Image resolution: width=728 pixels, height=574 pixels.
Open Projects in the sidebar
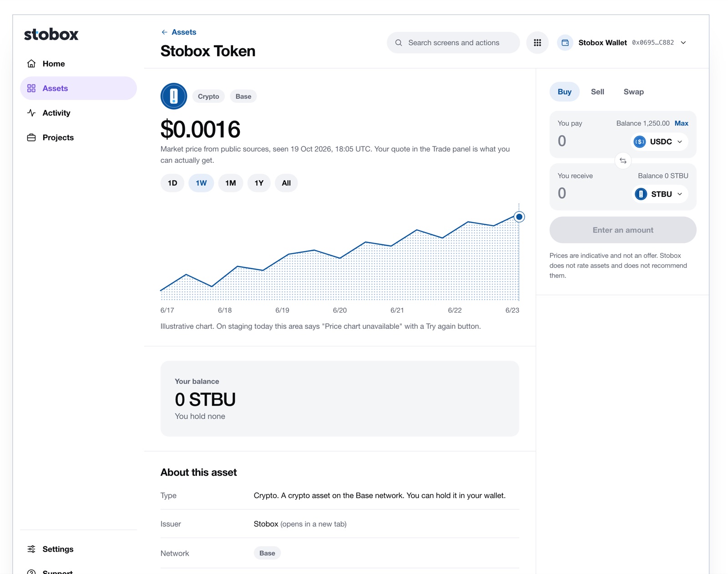coord(78,137)
